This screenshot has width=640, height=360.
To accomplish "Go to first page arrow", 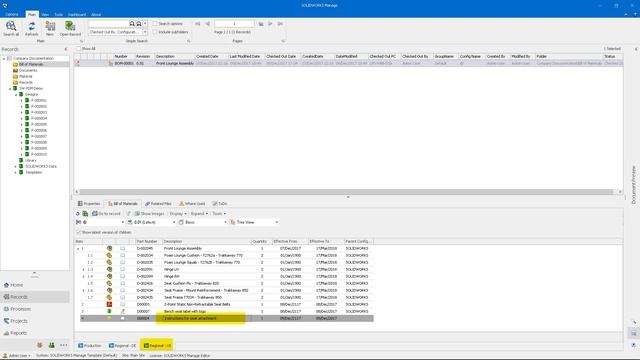I will [198, 24].
